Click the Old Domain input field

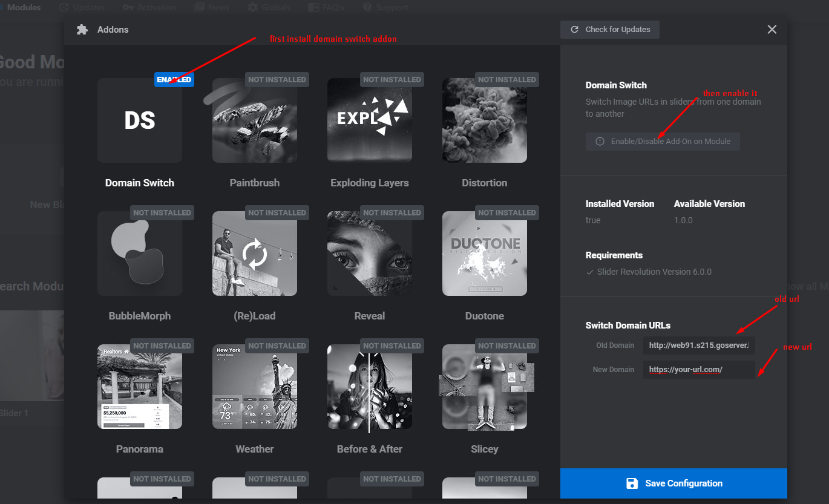coord(699,345)
